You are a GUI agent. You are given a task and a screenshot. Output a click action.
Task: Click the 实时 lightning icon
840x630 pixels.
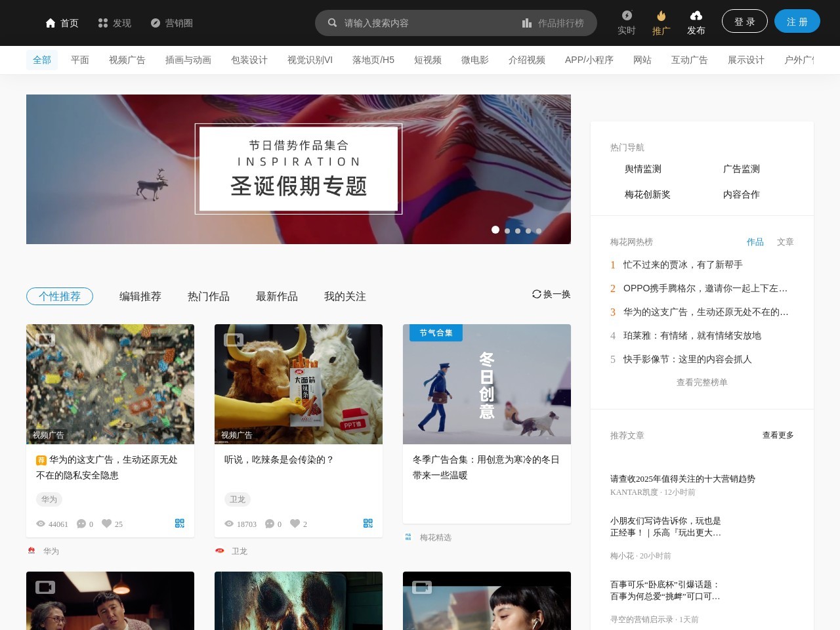[627, 16]
